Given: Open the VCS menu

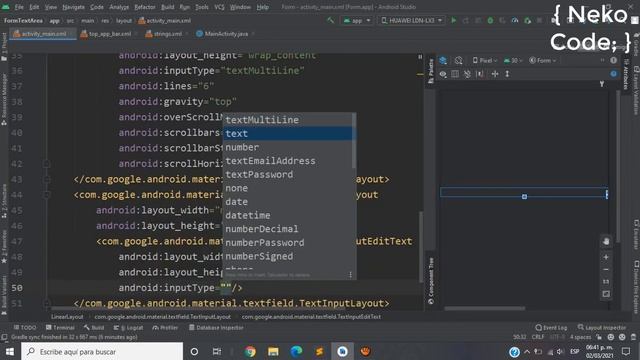Looking at the screenshot, I should pos(219,7).
